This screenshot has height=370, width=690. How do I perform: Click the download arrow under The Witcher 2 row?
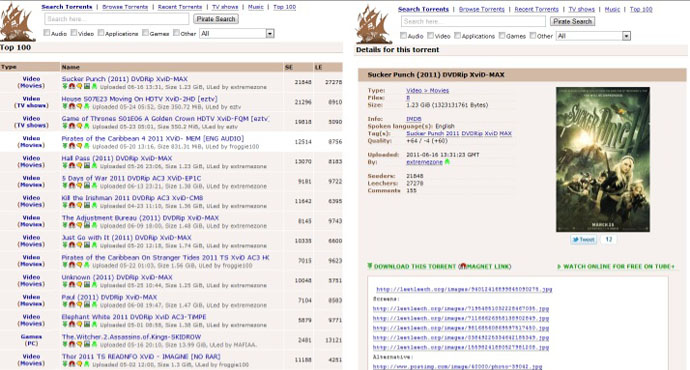[x=65, y=344]
